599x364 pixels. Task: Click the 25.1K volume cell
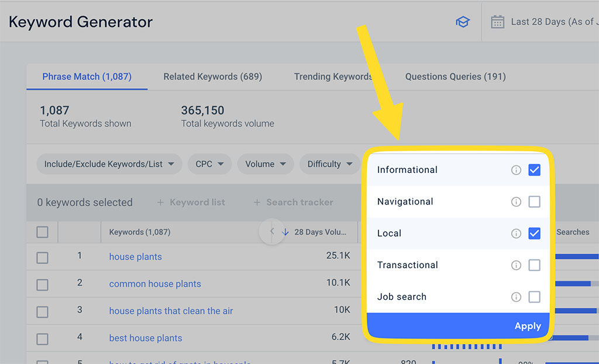[x=338, y=256]
